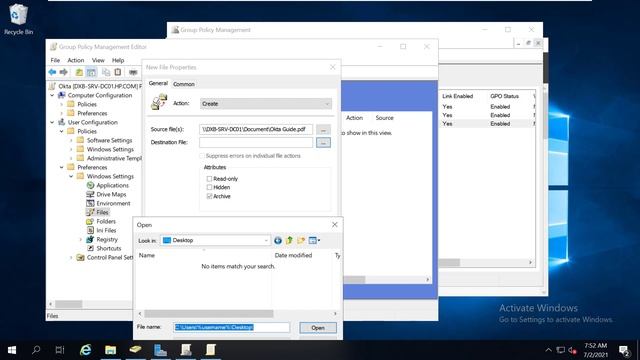Open the Windows Start menu

[12, 350]
